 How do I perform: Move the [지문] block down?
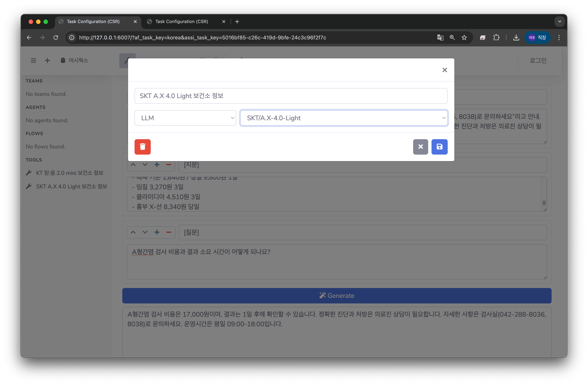click(x=145, y=165)
